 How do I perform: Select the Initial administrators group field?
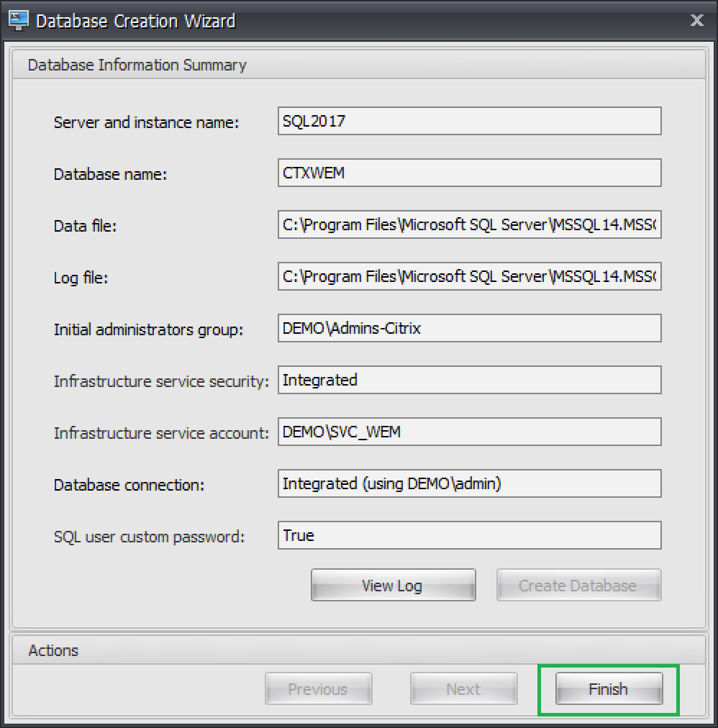click(469, 328)
